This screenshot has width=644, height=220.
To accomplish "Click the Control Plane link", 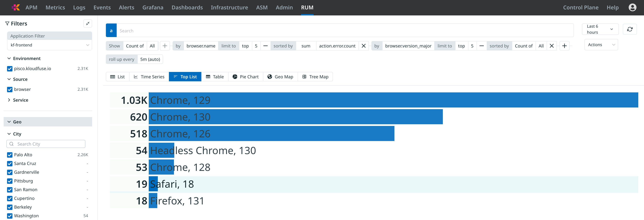I will [x=580, y=8].
